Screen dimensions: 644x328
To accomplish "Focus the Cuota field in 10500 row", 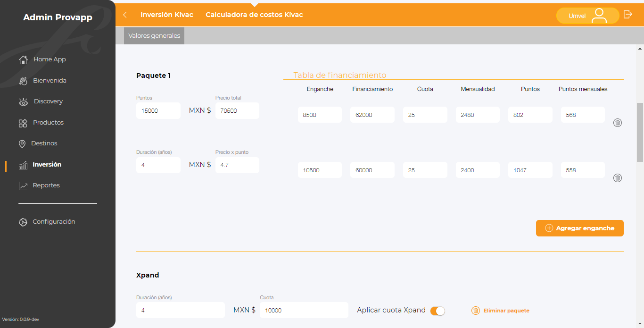I will [425, 170].
